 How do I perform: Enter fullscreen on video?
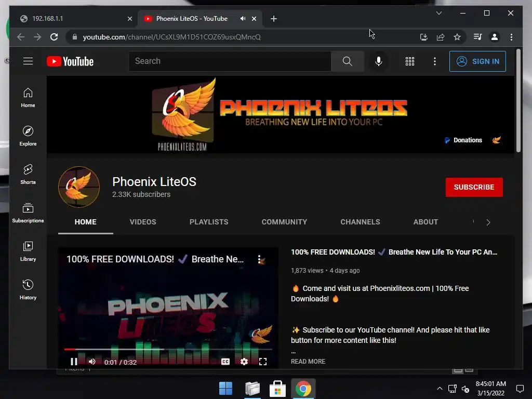click(x=262, y=362)
